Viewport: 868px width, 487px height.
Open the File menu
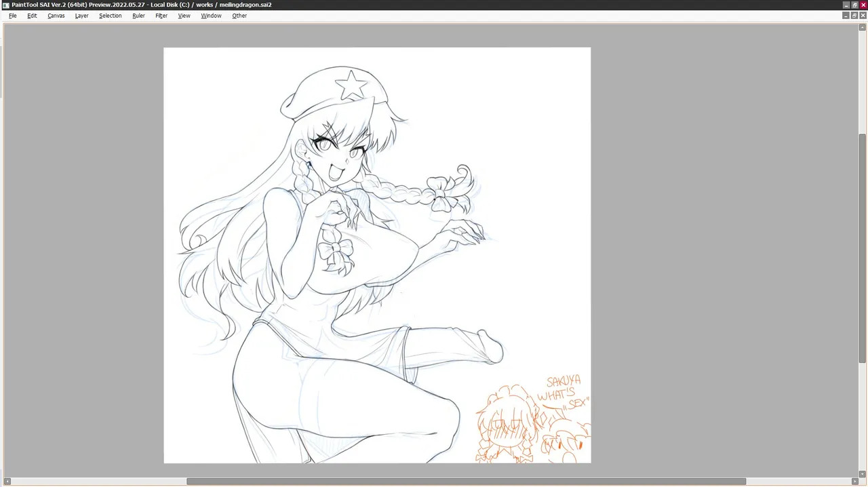point(12,16)
